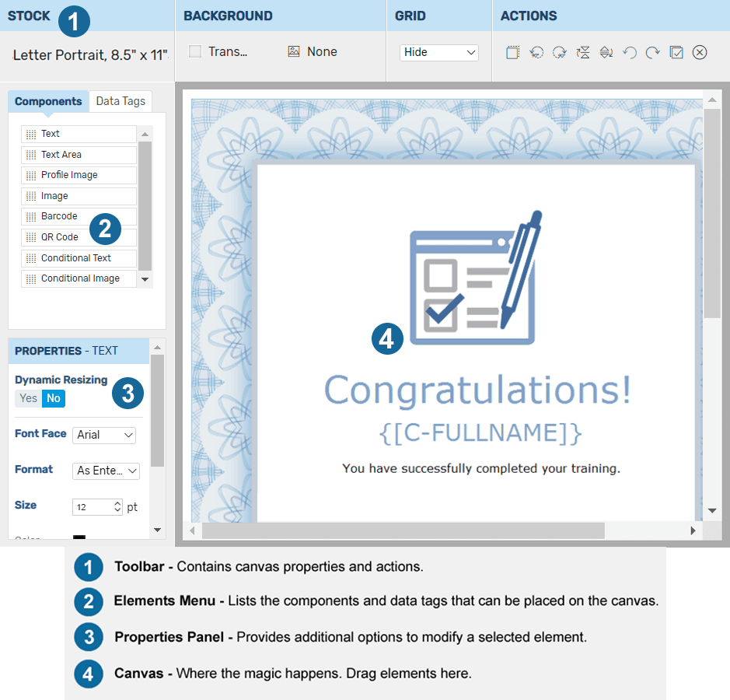The image size is (730, 700).
Task: Select the Components tab
Action: click(48, 101)
